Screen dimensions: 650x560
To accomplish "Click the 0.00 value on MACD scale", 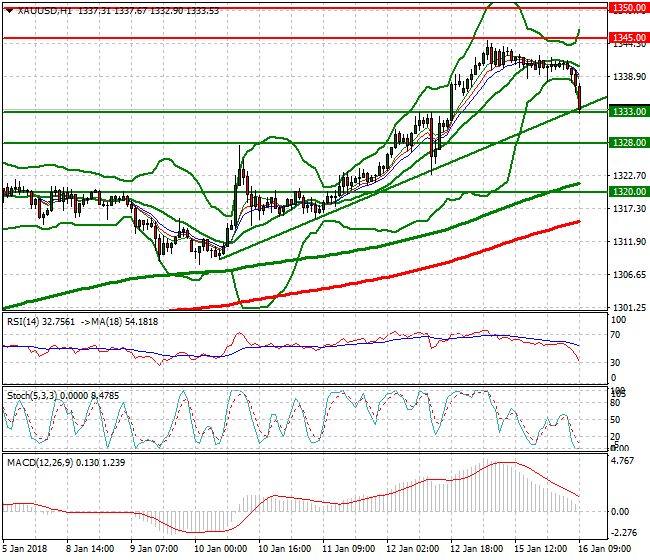I will (x=620, y=512).
